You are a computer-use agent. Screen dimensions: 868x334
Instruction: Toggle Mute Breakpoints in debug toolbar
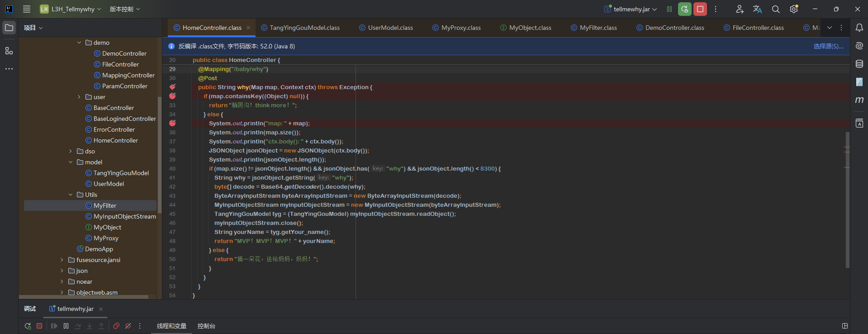click(x=128, y=326)
